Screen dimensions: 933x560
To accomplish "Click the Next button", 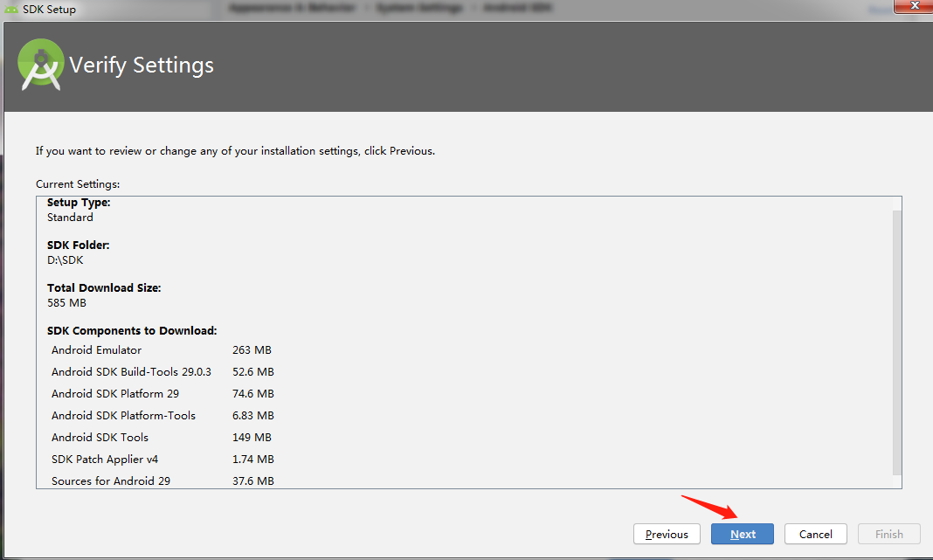I will coord(742,534).
